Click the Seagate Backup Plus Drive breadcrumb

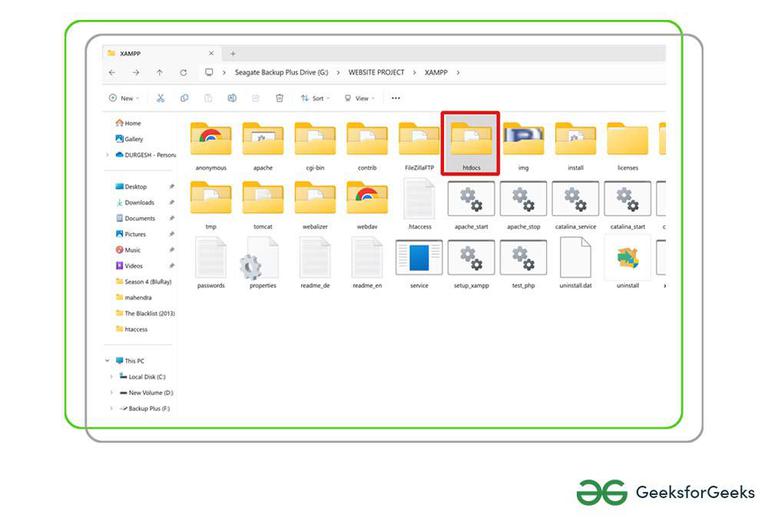pyautogui.click(x=281, y=72)
